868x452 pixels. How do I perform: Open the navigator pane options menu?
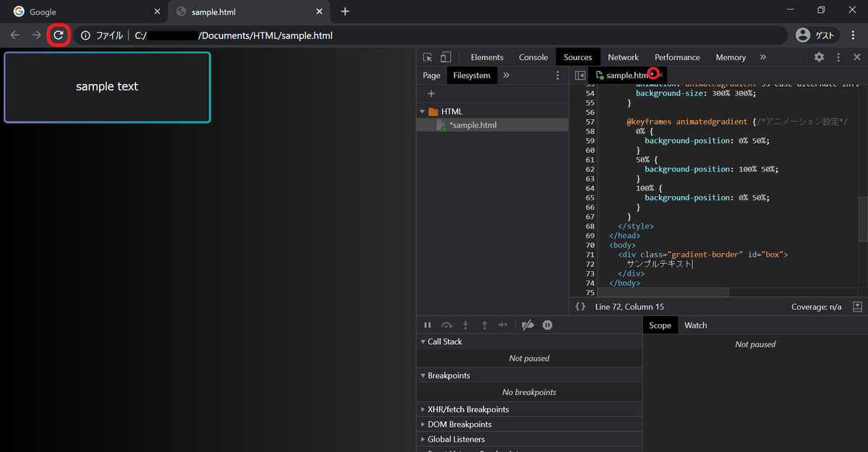[x=557, y=75]
